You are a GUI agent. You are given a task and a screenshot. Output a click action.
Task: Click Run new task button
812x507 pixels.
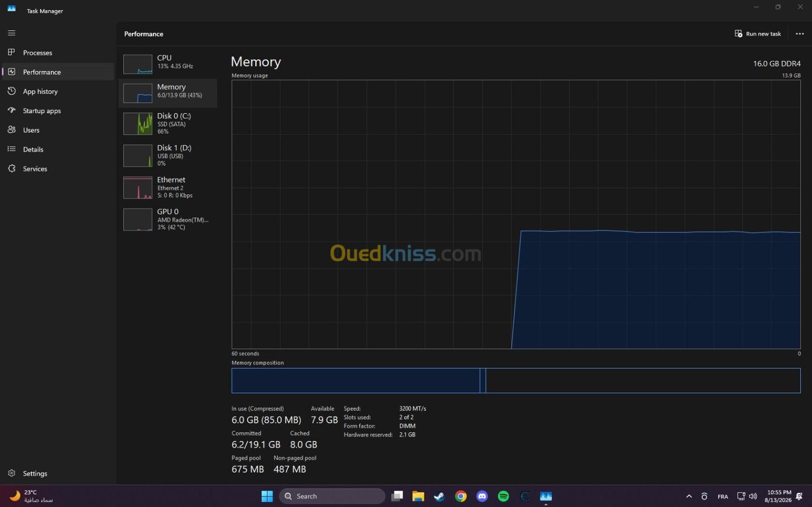tap(758, 33)
